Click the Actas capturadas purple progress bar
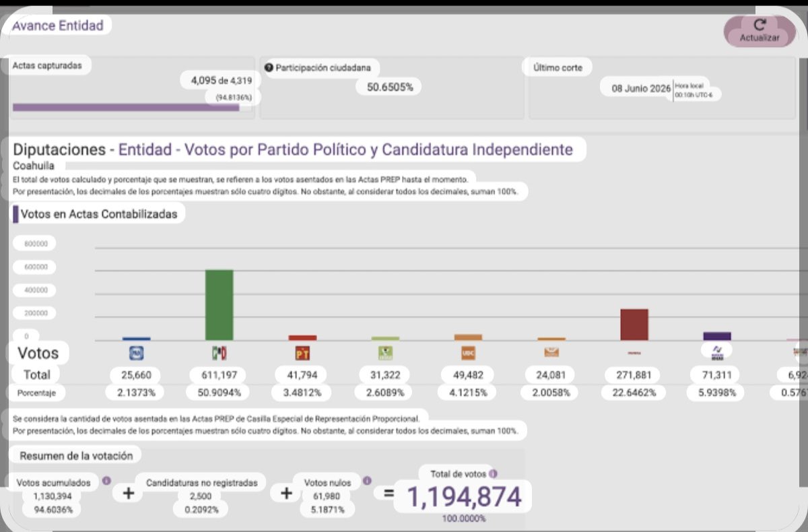 pos(126,107)
